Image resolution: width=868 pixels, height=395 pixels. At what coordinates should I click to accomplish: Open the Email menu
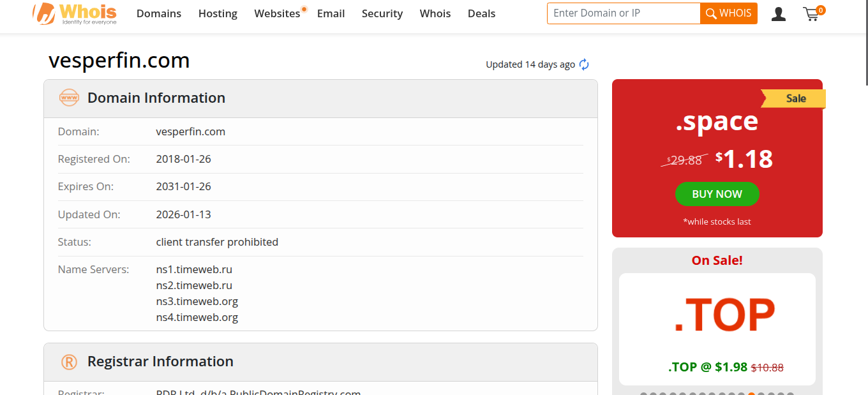(x=331, y=13)
